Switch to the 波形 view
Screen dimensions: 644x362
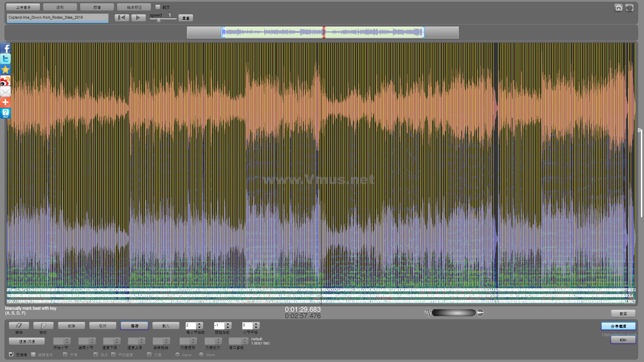(60, 7)
